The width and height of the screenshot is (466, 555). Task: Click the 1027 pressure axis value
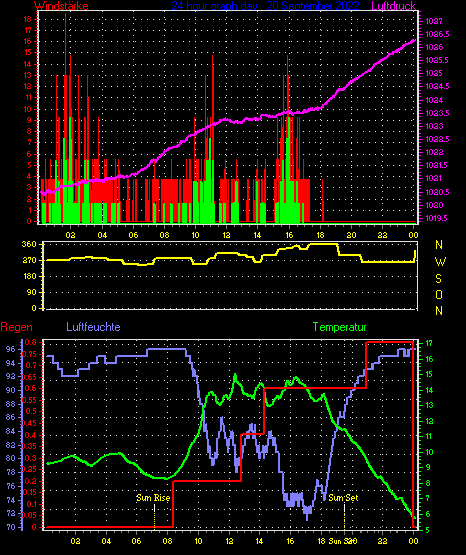[434, 21]
